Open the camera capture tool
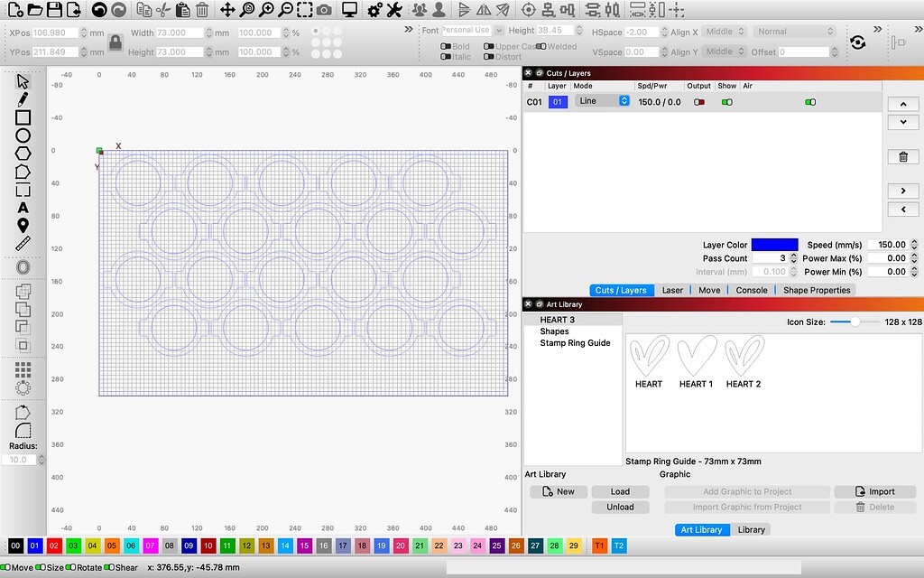924x578 pixels. pyautogui.click(x=322, y=11)
